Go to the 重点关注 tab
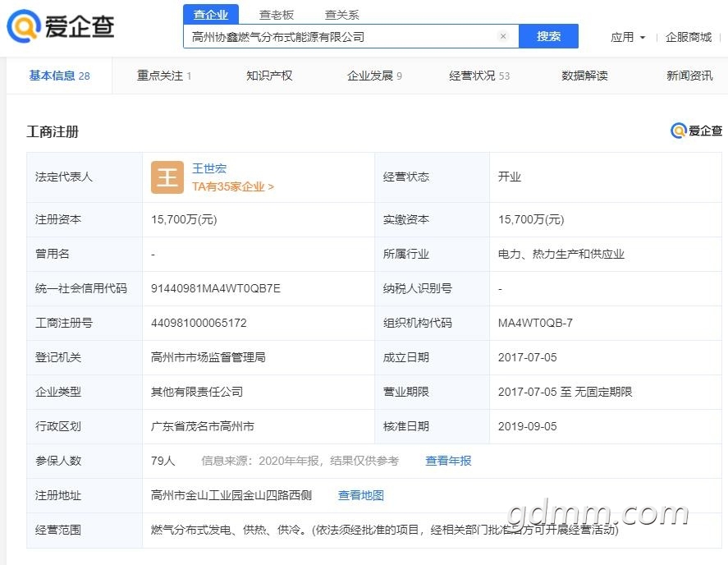This screenshot has height=565, width=728. (x=164, y=76)
